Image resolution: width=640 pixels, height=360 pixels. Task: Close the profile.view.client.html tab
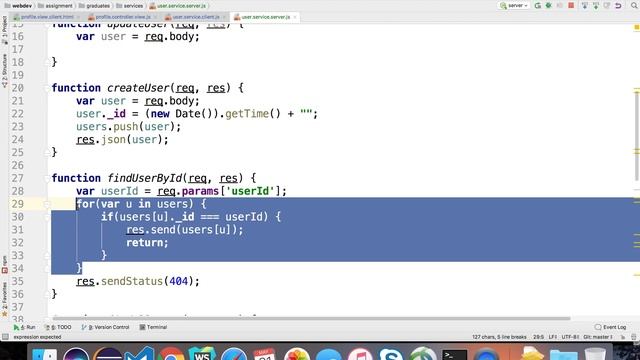coord(78,17)
